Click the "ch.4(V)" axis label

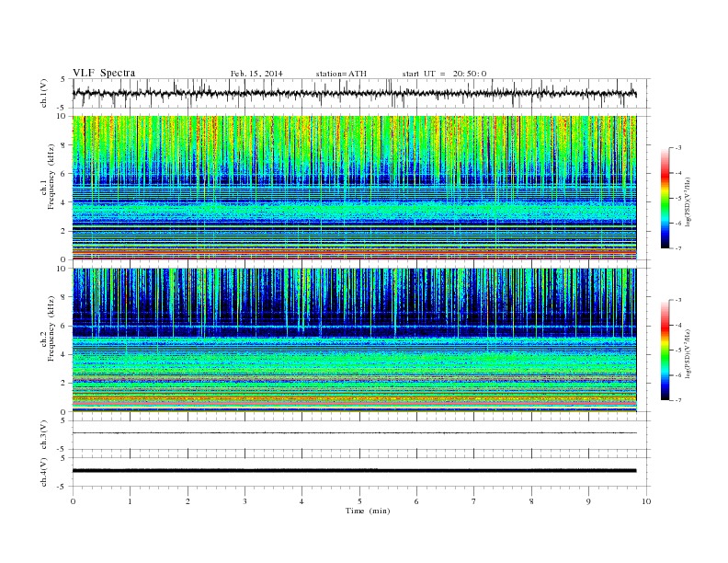44,472
